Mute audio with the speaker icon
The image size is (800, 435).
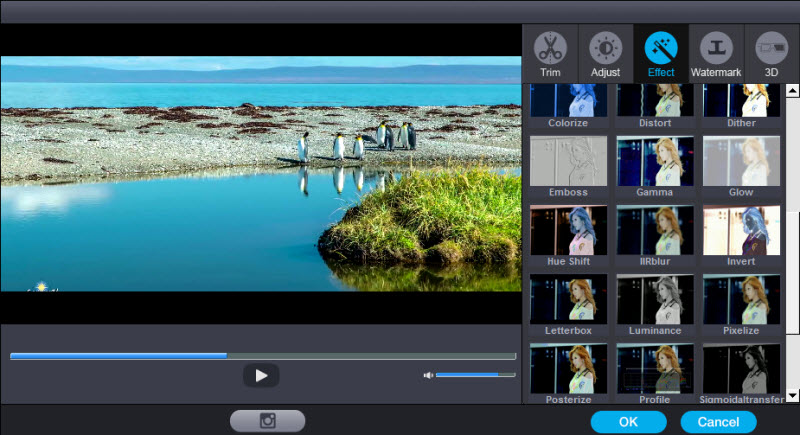[x=428, y=375]
